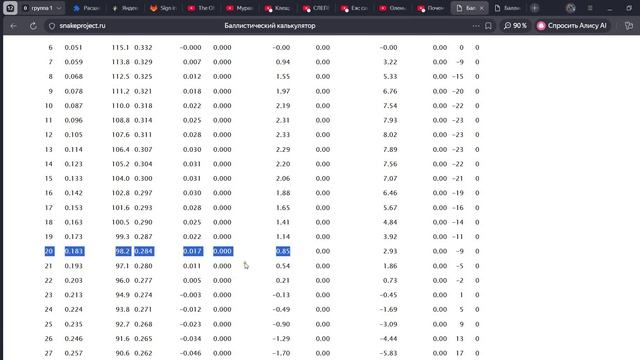
Task: Open the site protection shield icon
Action: 52,26
